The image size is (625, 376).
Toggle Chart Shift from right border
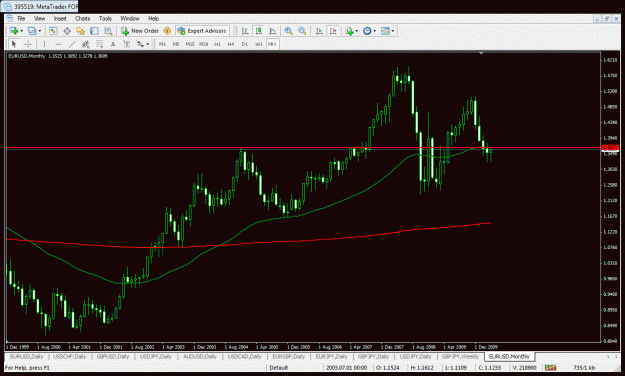[333, 31]
